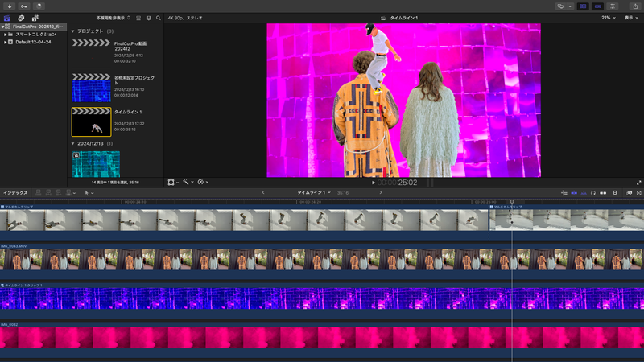Select the Default 12-04-24 event
Image resolution: width=644 pixels, height=362 pixels.
33,43
